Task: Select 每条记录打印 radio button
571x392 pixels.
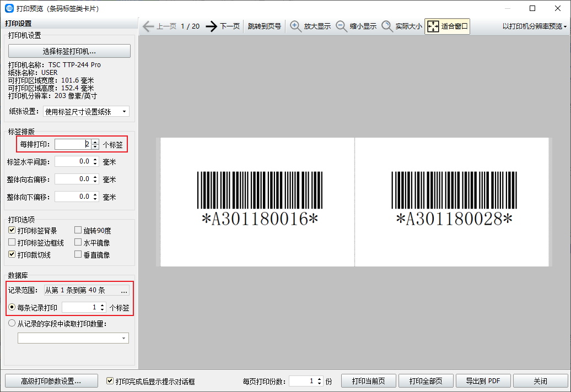Action: 12,307
